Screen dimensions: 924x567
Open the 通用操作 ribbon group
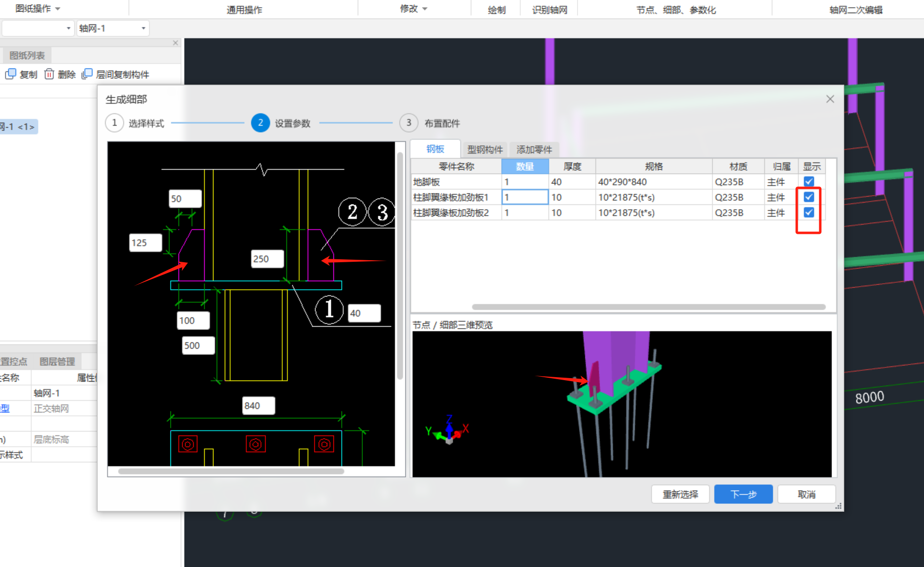(244, 10)
